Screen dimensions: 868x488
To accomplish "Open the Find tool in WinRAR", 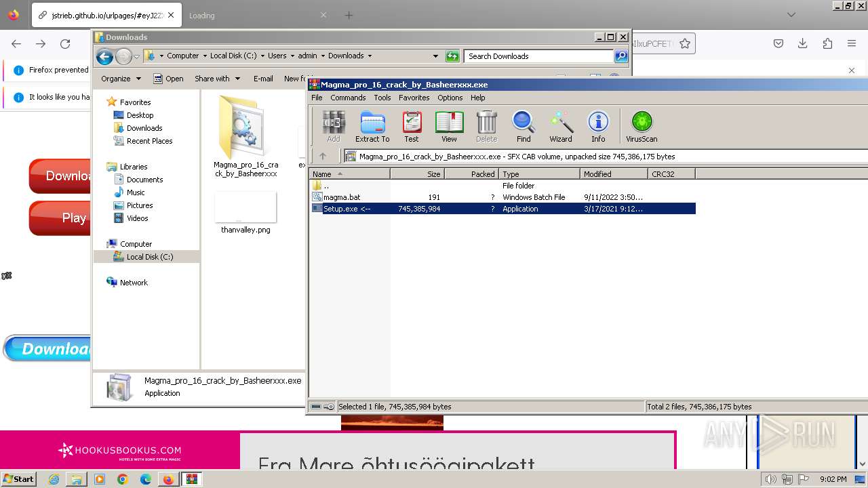I will (x=524, y=127).
